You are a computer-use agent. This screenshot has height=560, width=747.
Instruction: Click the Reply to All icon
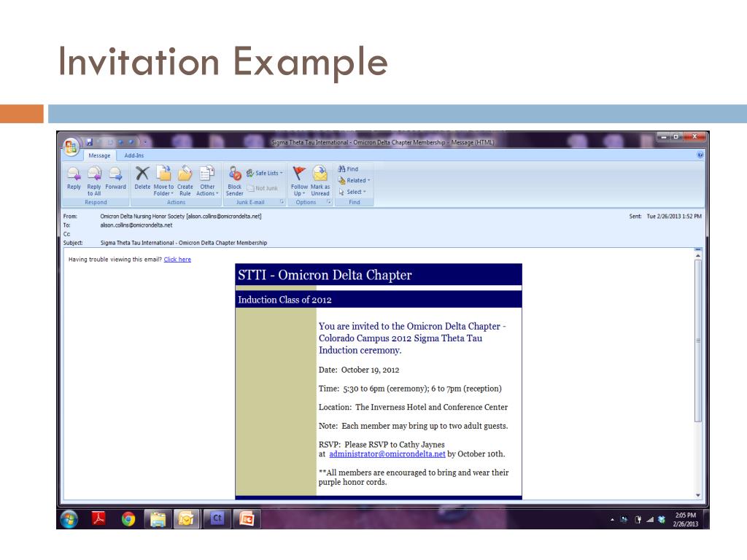pyautogui.click(x=94, y=181)
